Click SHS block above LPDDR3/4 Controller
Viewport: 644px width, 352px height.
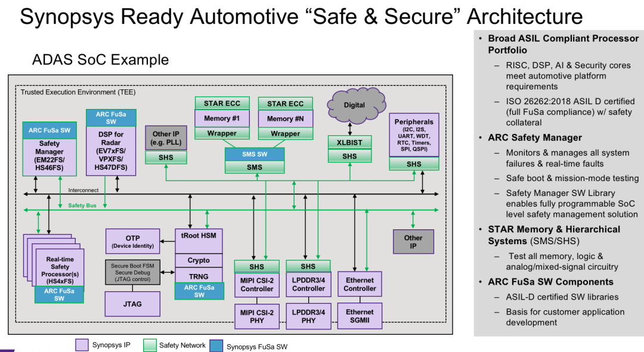pyautogui.click(x=308, y=266)
